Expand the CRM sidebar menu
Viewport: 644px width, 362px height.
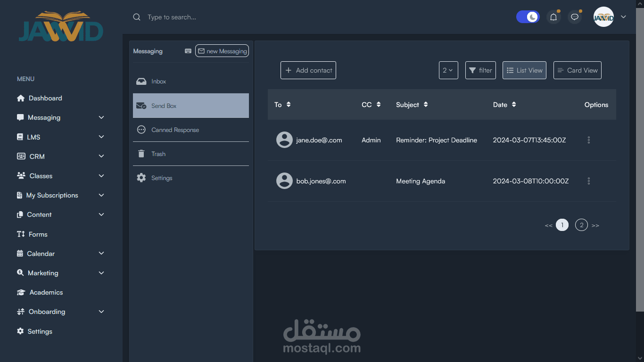pos(101,156)
